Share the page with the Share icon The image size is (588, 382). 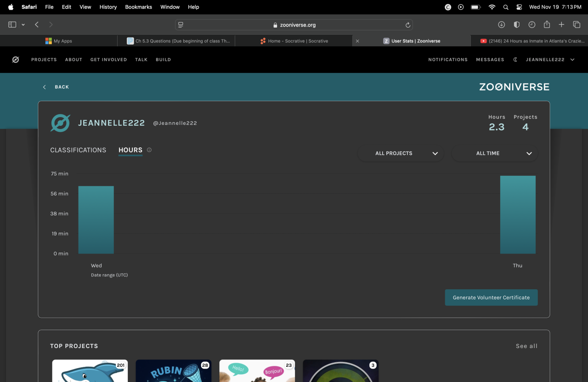tap(547, 25)
